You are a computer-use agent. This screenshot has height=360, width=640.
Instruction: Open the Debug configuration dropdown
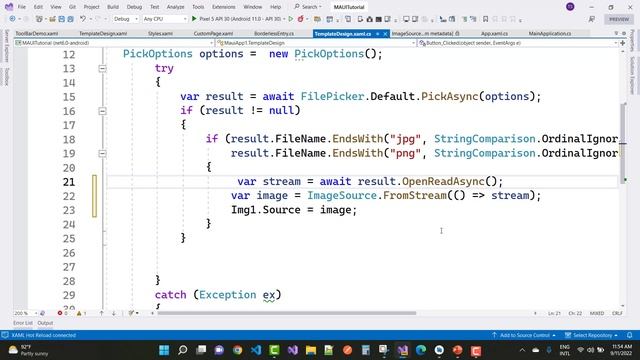(x=126, y=19)
